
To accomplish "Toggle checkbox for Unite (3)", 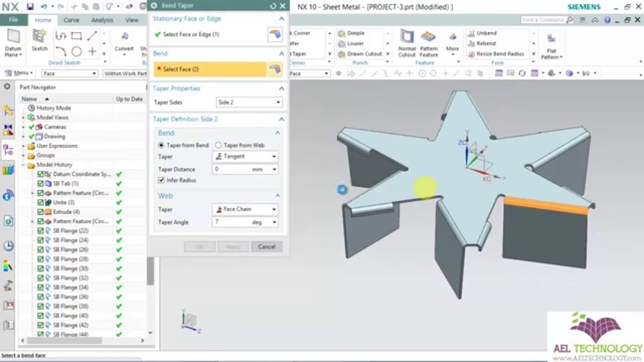I will pos(41,202).
